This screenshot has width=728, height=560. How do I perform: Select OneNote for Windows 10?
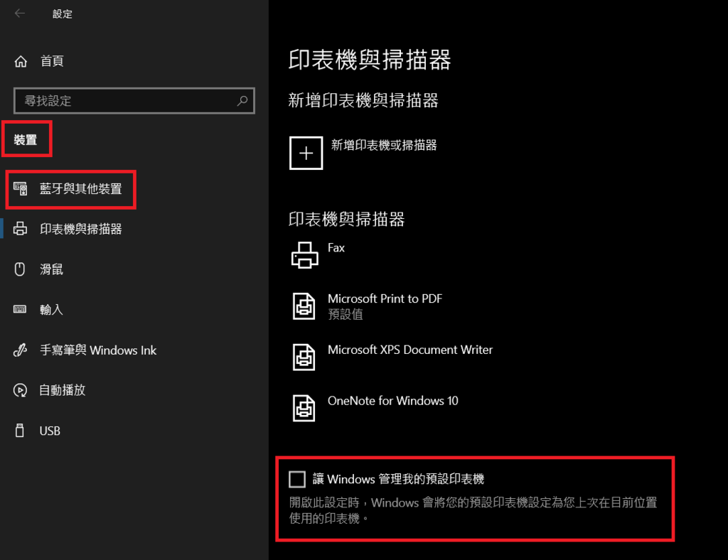pos(392,401)
